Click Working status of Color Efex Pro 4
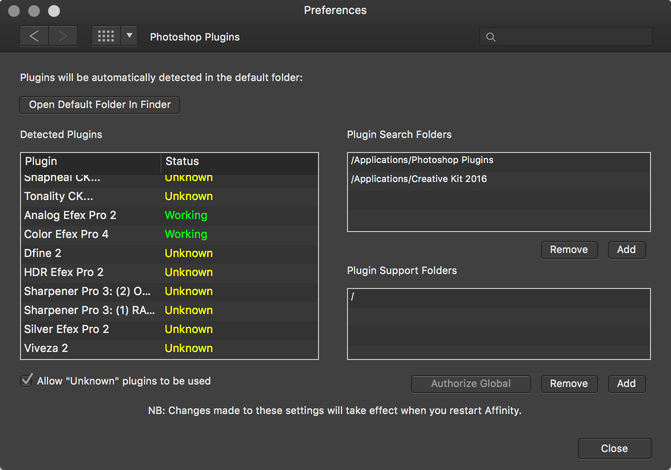 tap(186, 234)
